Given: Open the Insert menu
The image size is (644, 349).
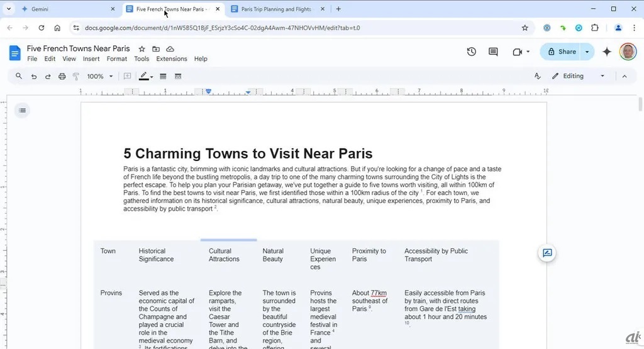Looking at the screenshot, I should pos(91,59).
